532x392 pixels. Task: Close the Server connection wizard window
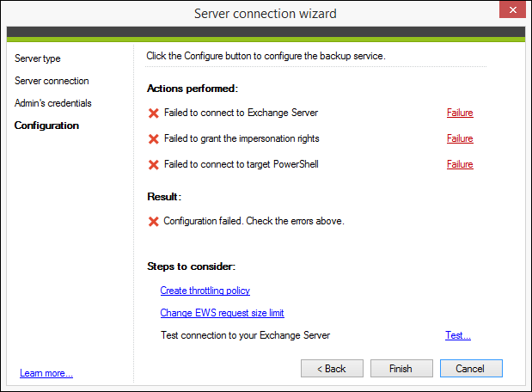click(512, 9)
